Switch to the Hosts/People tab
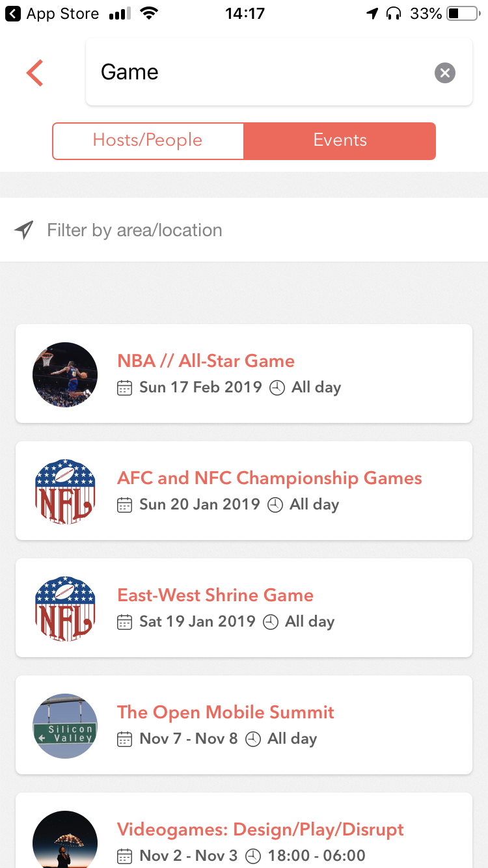 tap(148, 141)
